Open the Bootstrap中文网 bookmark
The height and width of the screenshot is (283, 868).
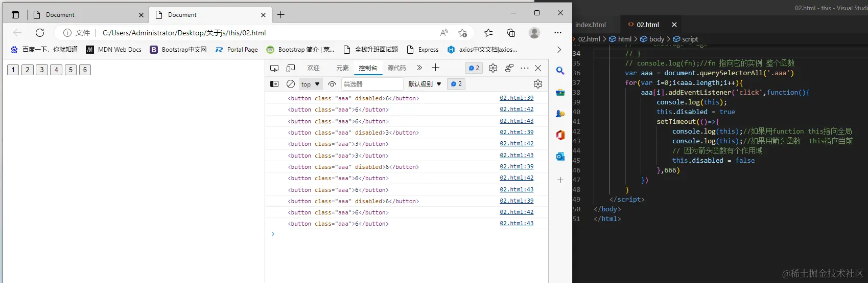tap(178, 50)
